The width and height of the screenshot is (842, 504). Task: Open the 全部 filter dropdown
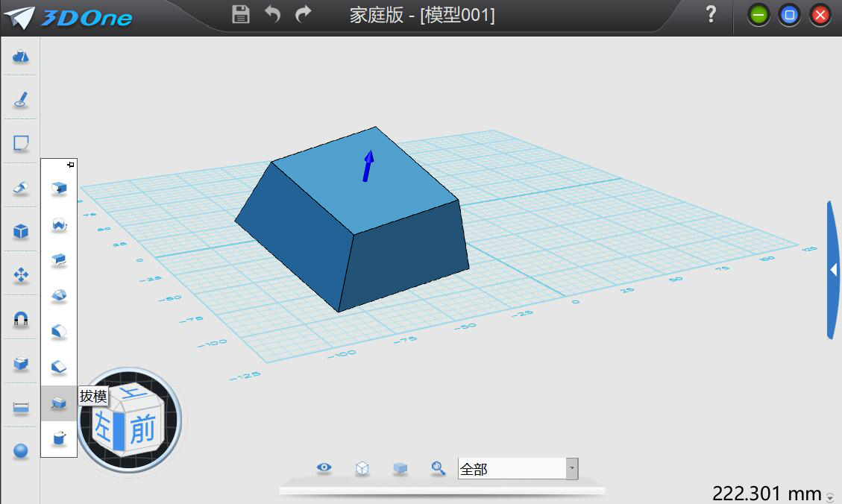571,468
